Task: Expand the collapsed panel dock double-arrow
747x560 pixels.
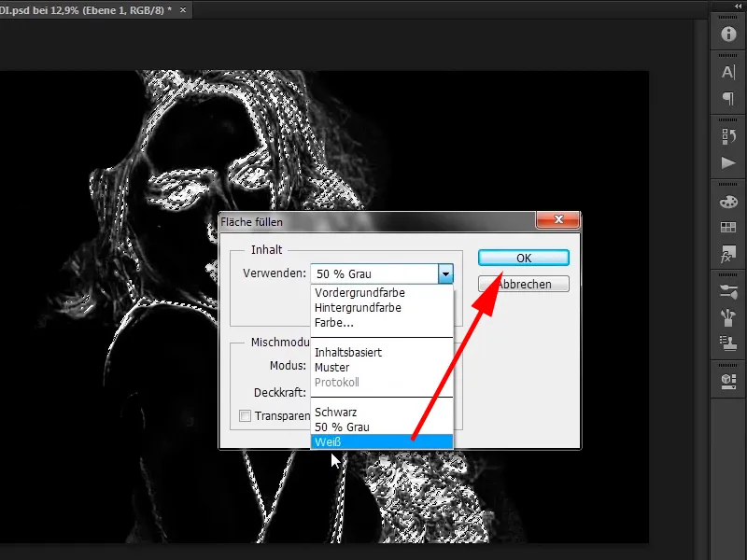Action: (x=739, y=6)
